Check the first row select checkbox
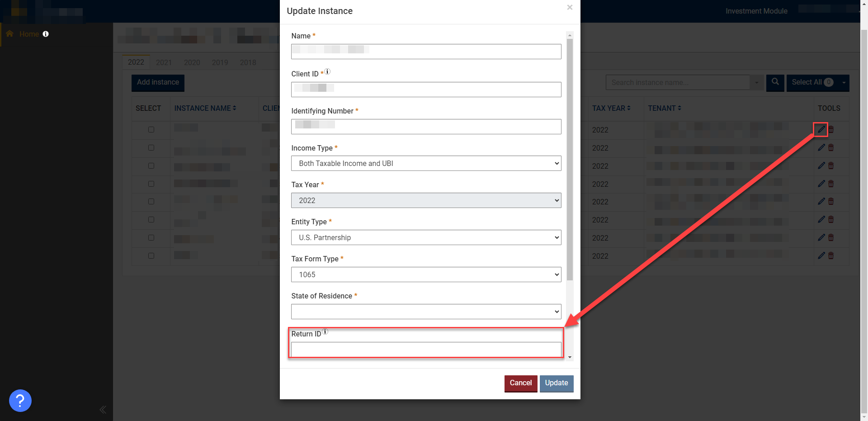The image size is (868, 421). point(151,130)
